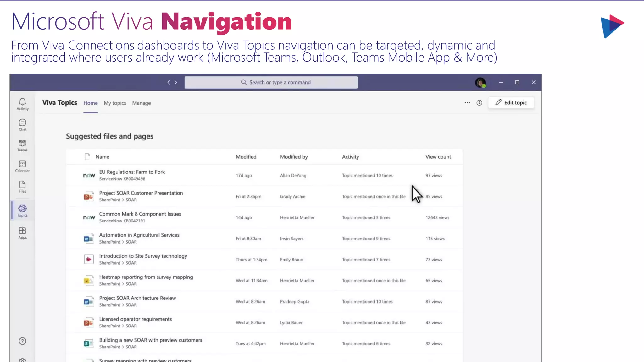This screenshot has height=362, width=644.
Task: Click the 97 views count
Action: point(434,175)
